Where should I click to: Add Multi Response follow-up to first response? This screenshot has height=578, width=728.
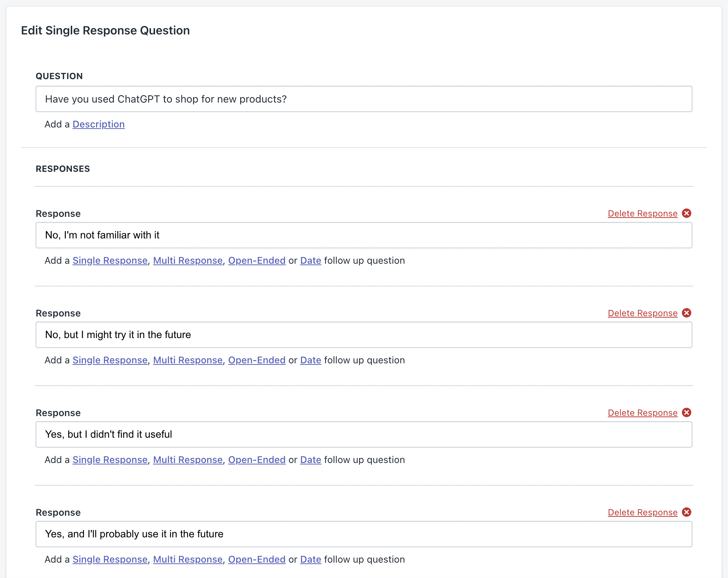[x=188, y=260]
